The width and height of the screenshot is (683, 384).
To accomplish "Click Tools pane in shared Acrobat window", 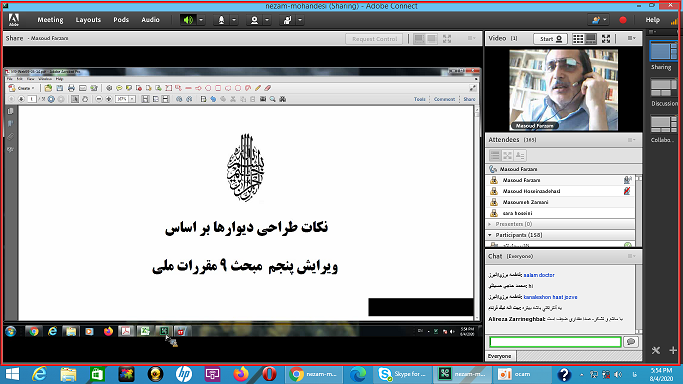I will click(419, 99).
